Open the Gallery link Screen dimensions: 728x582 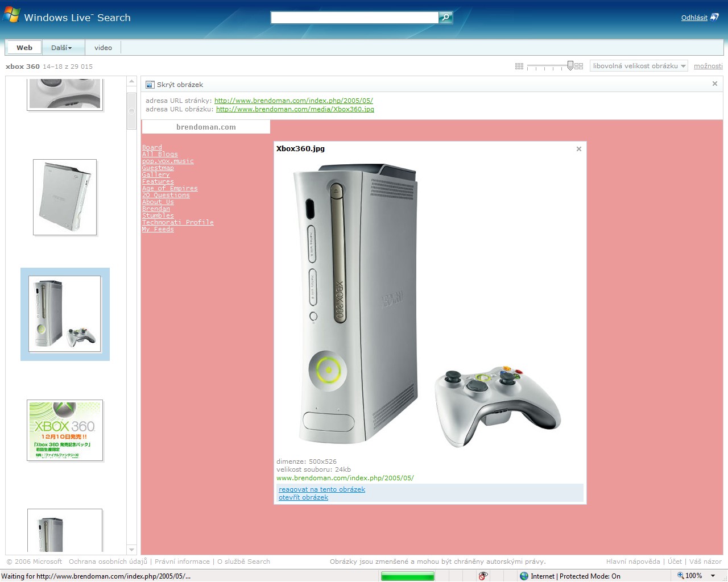point(156,174)
